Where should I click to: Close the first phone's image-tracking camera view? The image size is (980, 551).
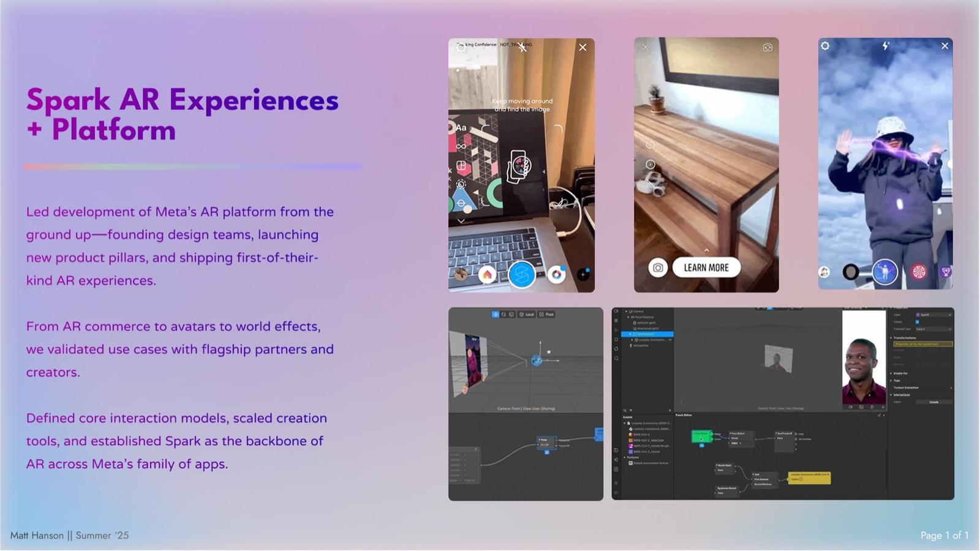point(582,47)
